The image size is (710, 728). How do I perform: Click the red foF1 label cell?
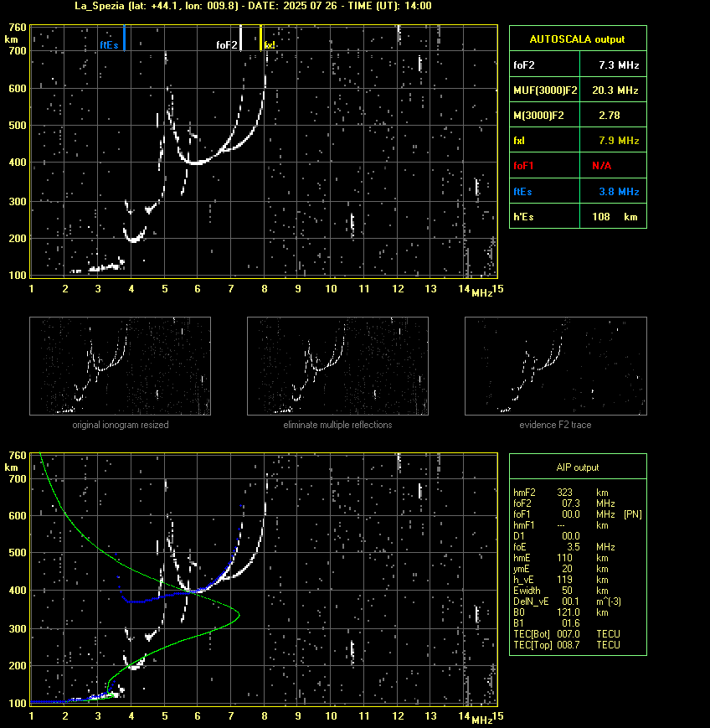tap(545, 166)
